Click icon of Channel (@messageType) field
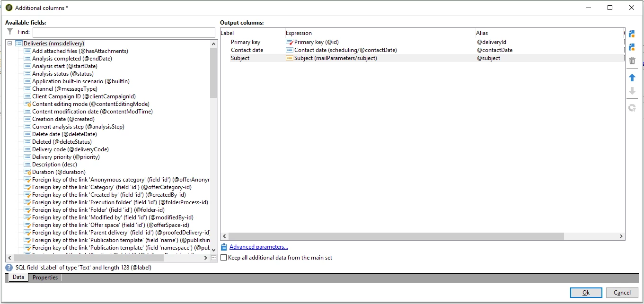644x304 pixels. 27,89
